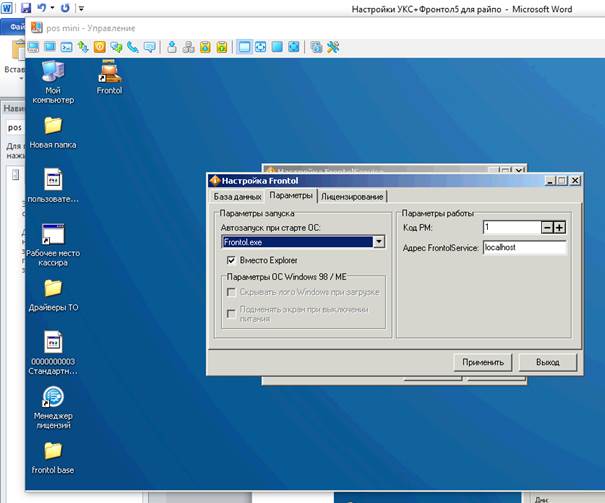Start Voice Chat with the phone icon

(133, 47)
